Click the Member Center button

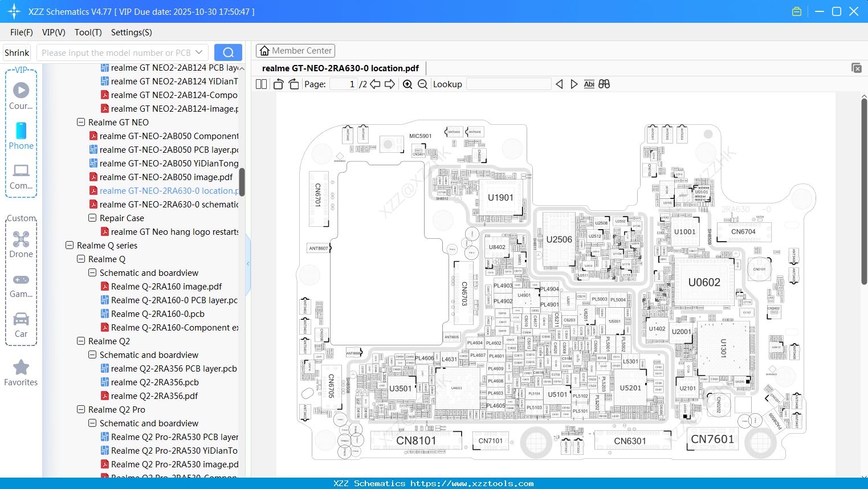[x=295, y=50]
